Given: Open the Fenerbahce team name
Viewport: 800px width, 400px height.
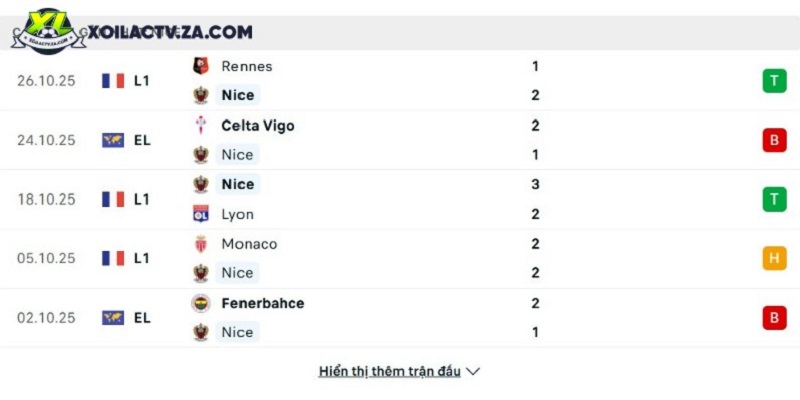Looking at the screenshot, I should [263, 303].
